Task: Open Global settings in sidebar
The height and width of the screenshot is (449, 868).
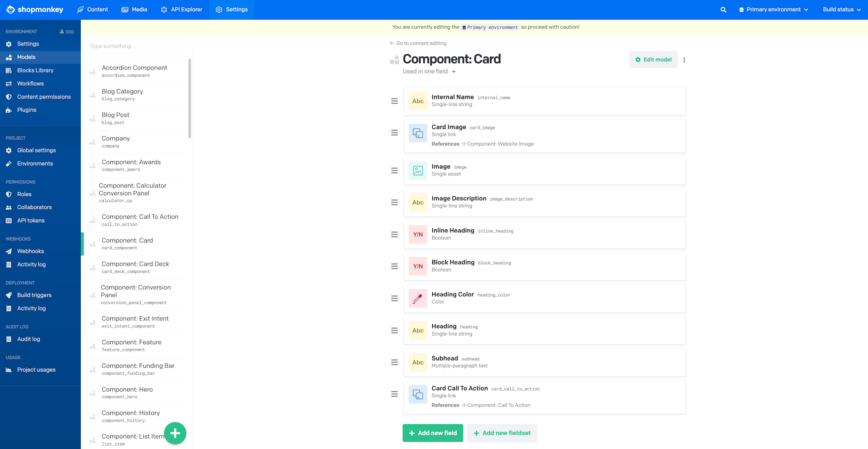Action: (40, 150)
